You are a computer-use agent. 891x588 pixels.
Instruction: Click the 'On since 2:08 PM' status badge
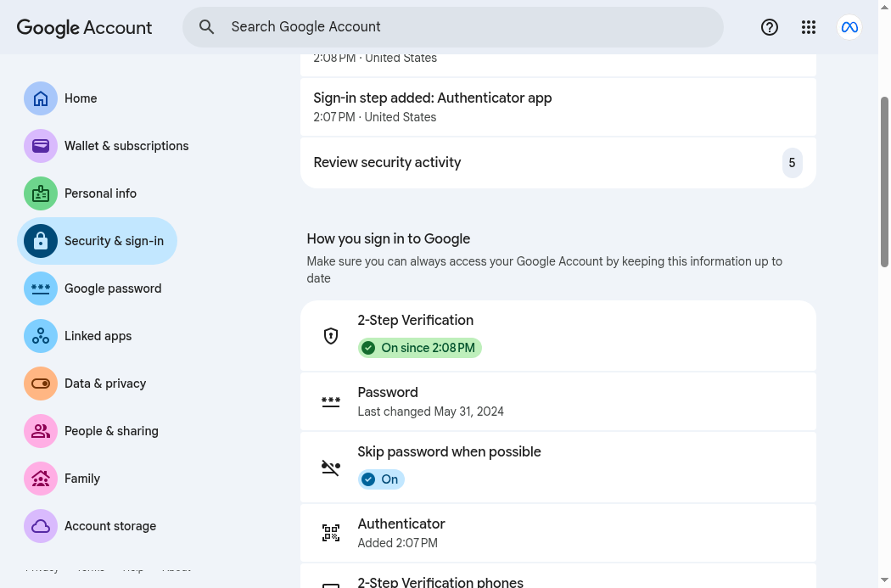[x=420, y=348]
